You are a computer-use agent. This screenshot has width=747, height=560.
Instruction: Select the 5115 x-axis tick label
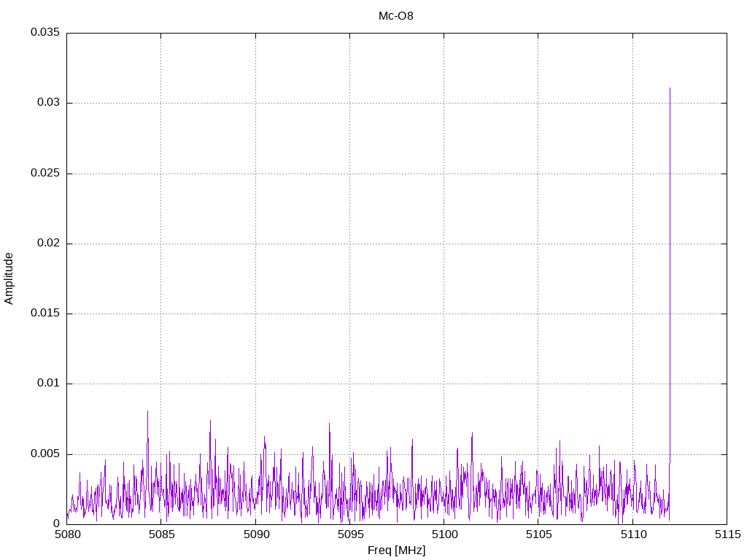[x=727, y=534]
